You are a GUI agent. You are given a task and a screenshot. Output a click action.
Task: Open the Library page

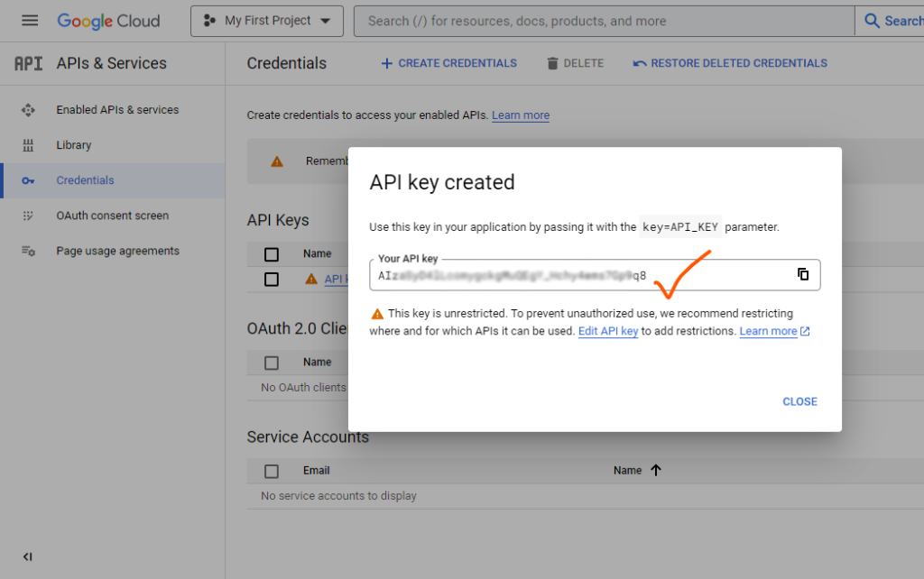(x=74, y=145)
